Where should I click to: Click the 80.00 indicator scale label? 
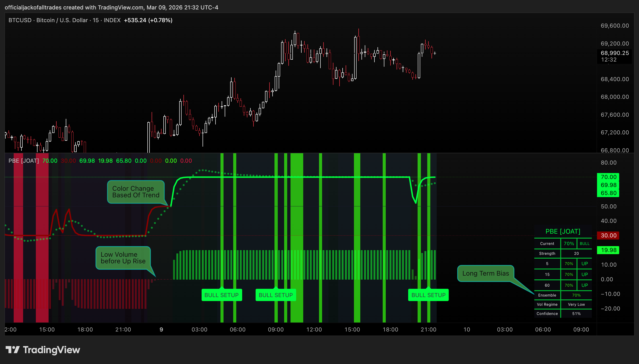pos(609,163)
